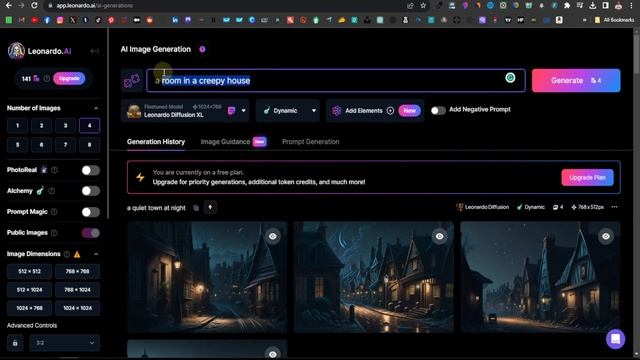Toggle visibility eye on first town image
Image resolution: width=640 pixels, height=360 pixels.
click(273, 236)
